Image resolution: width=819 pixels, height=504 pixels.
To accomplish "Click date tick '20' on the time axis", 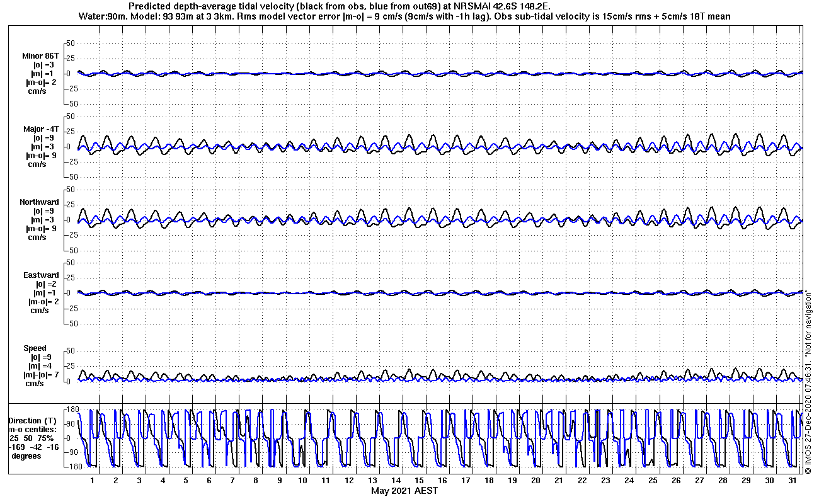I will [535, 481].
